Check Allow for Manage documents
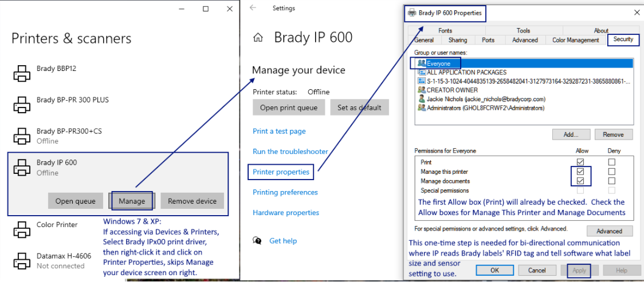 (x=580, y=181)
